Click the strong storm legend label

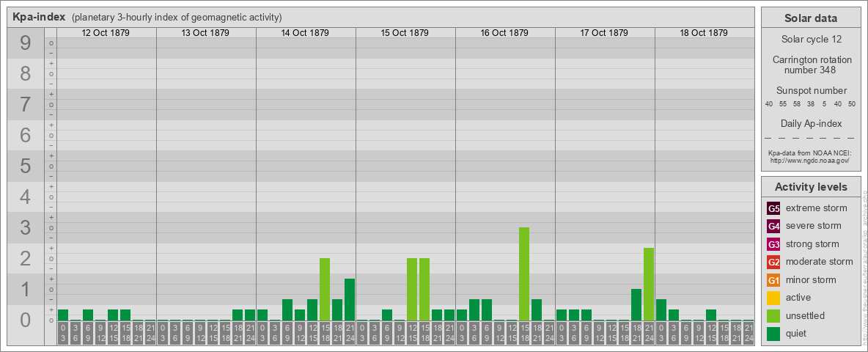point(812,244)
